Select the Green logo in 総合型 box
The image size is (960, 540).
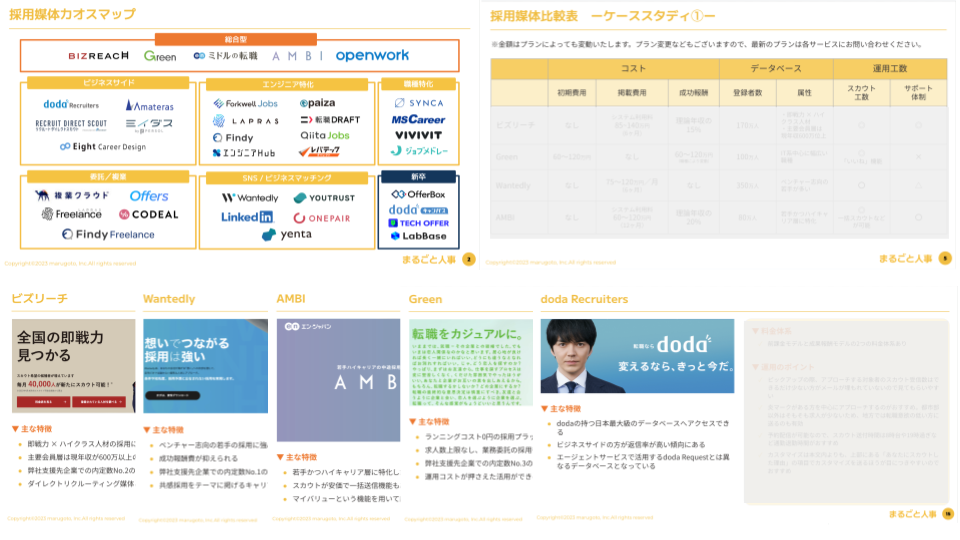click(160, 56)
